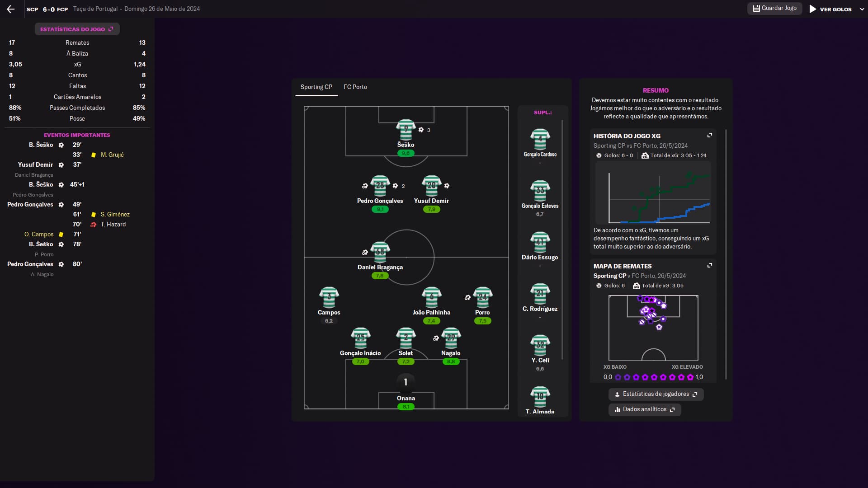The image size is (868, 488).
Task: Click Nagalo's 8,8 rating badge
Action: 451,361
